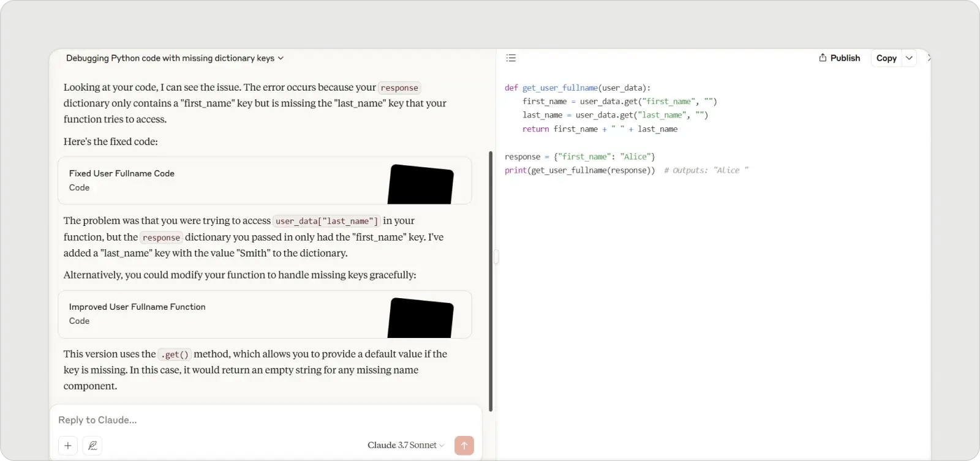Expand the dropdown arrow next to Copy

909,58
